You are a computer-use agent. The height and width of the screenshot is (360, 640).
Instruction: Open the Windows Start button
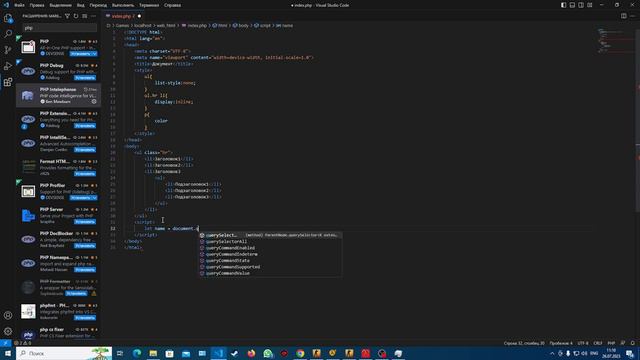(8, 353)
